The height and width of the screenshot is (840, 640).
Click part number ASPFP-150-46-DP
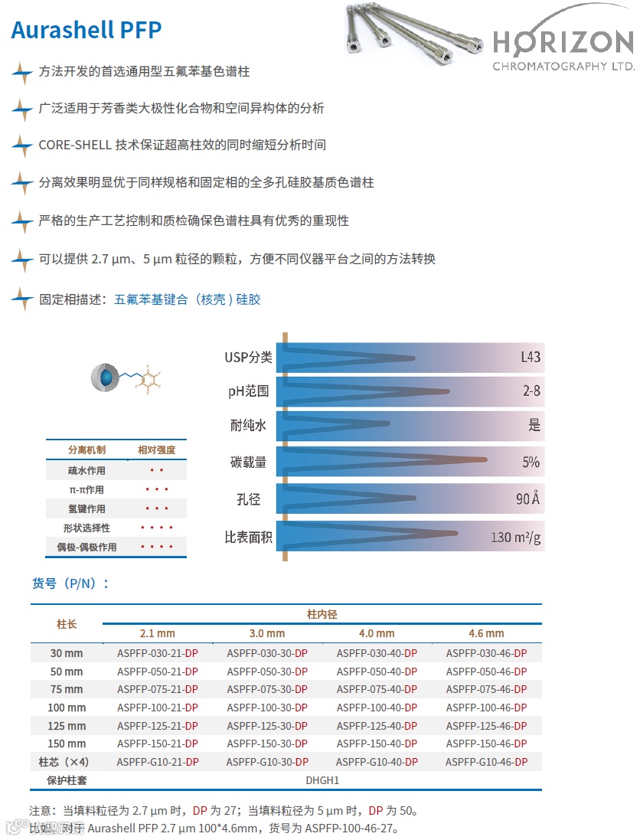coord(486,744)
